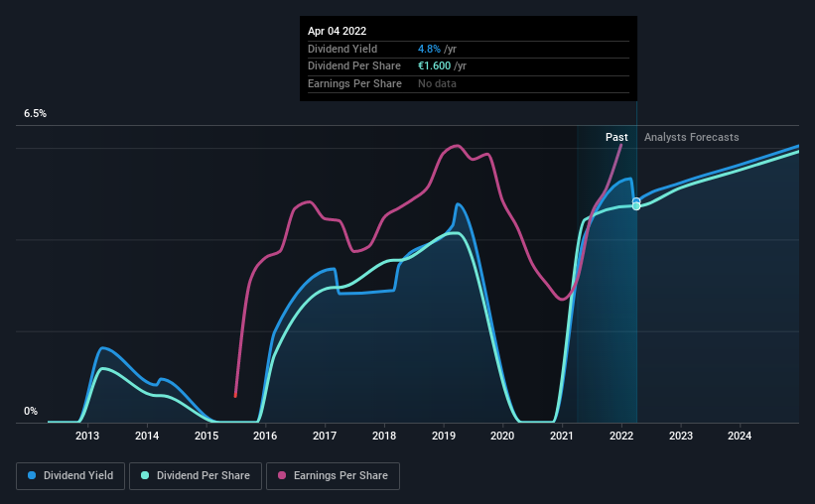Click the 2017 x-axis label
The height and width of the screenshot is (504, 815).
coord(325,436)
